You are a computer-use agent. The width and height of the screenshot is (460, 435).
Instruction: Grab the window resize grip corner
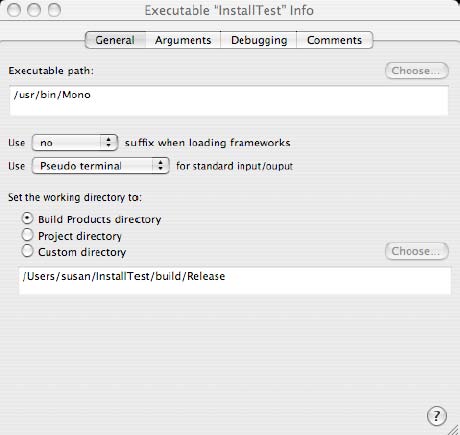pos(453,429)
